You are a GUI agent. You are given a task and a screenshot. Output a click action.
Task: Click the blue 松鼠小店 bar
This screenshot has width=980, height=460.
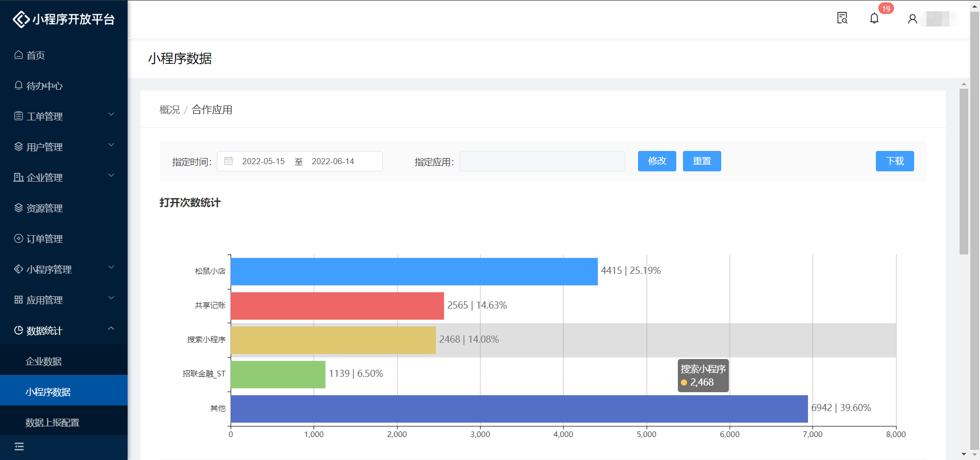click(x=413, y=271)
